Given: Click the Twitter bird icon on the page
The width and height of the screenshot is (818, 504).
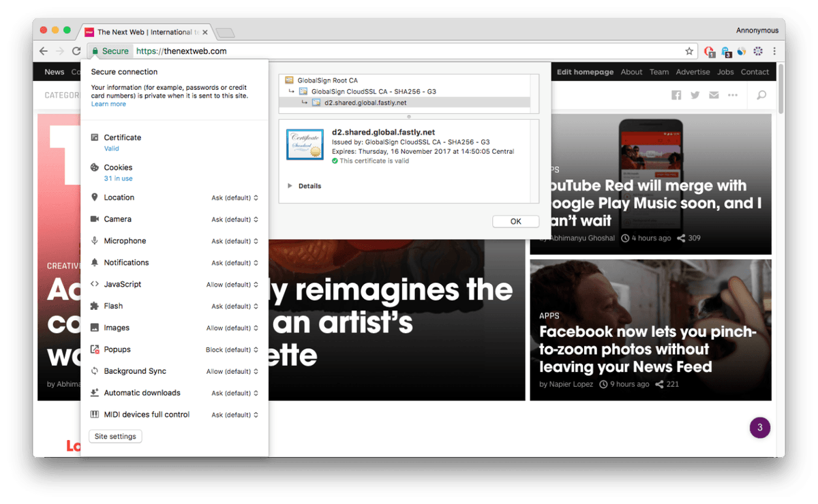Looking at the screenshot, I should tap(695, 95).
